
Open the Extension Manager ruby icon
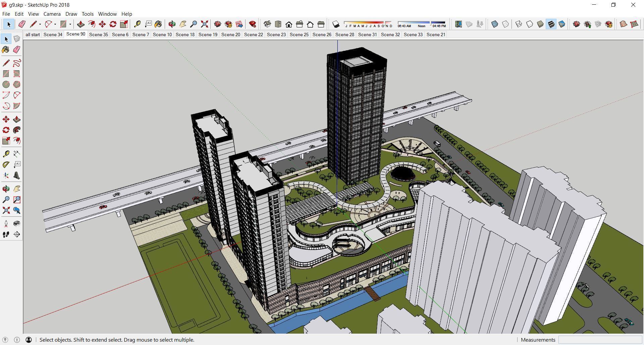[x=253, y=24]
